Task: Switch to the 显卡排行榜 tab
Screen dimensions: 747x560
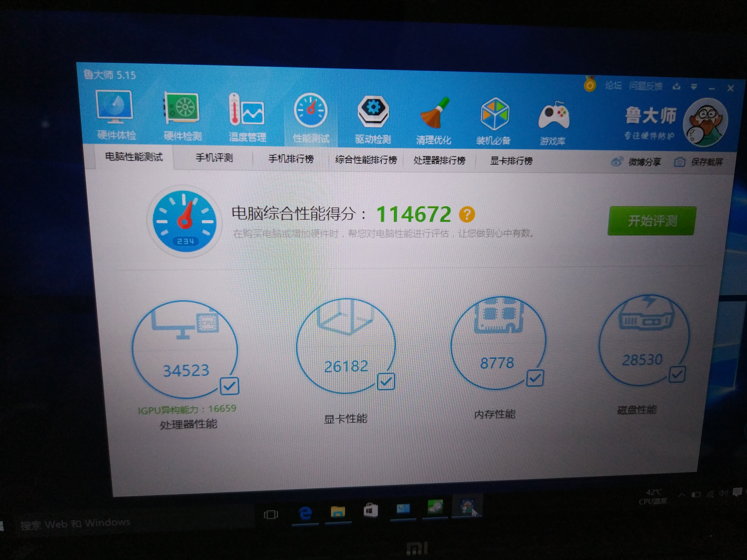Action: click(x=511, y=161)
